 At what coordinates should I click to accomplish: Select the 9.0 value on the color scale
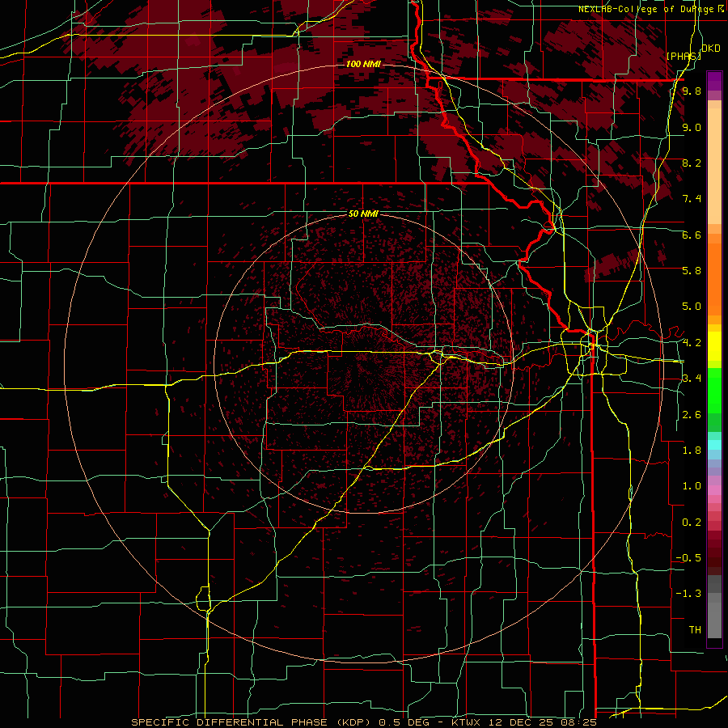pyautogui.click(x=692, y=127)
